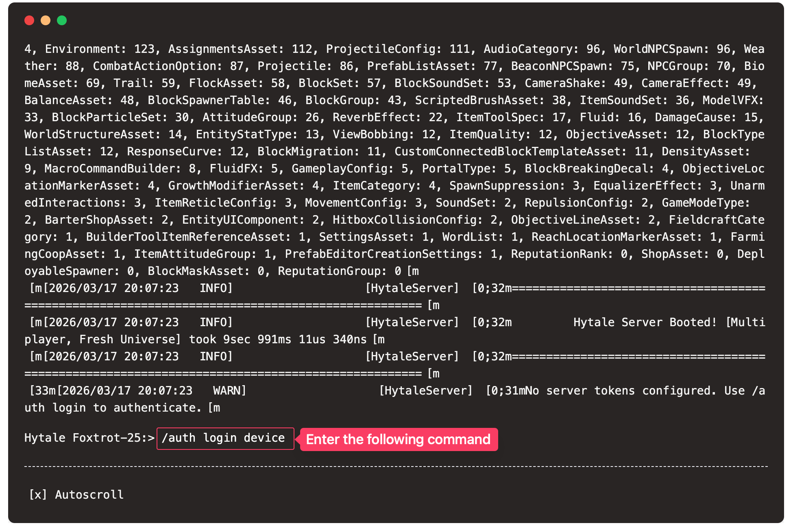The image size is (793, 532).
Task: Click the 'ReputationGroup: 0' log entry
Action: pyautogui.click(x=340, y=271)
